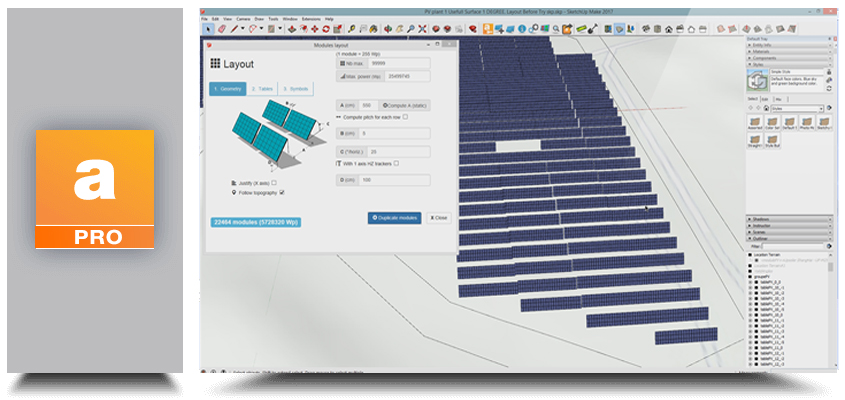Click the shovel toolbar icon
845x400 pixels.
[x=594, y=29]
